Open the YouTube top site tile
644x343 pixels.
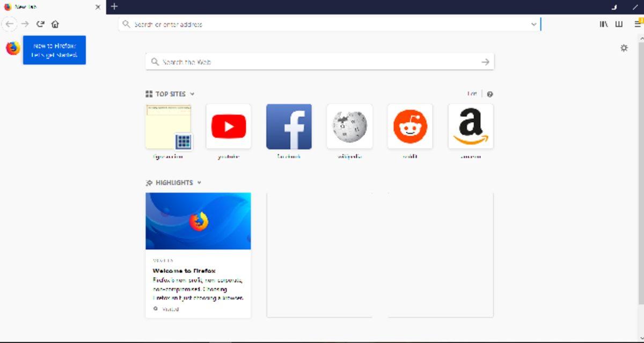coord(229,126)
